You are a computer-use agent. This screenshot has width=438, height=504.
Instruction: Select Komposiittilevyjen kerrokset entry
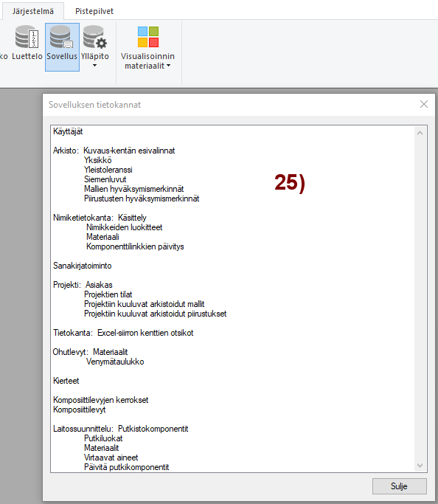(101, 400)
